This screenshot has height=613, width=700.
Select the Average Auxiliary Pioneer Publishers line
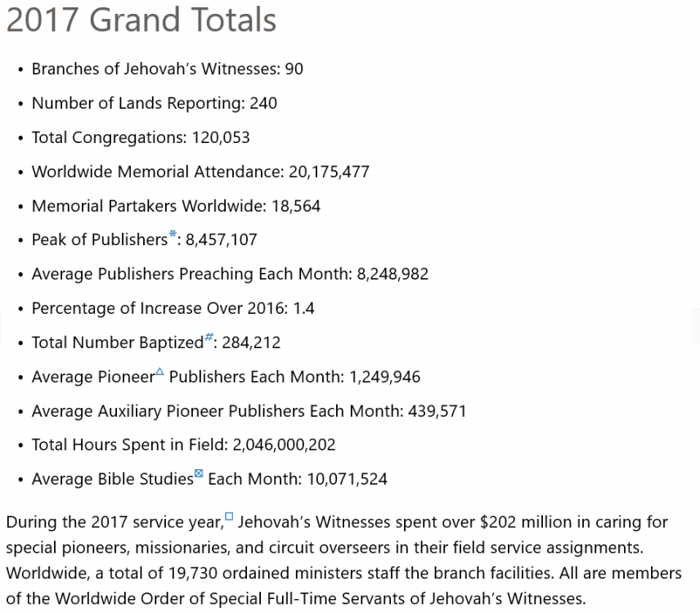(249, 411)
